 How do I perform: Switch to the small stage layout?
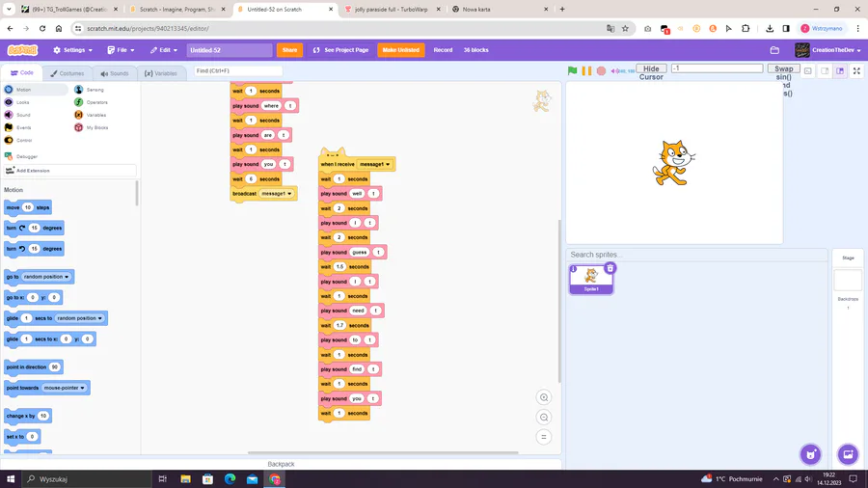pos(825,70)
